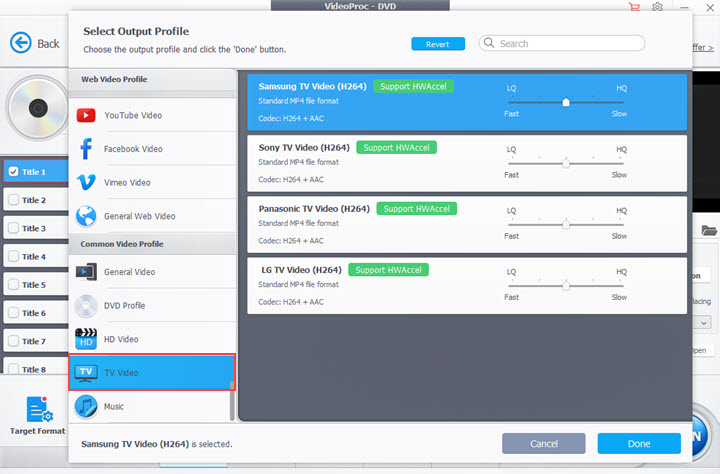Click the DVD disc image
The image size is (720, 474).
38,108
